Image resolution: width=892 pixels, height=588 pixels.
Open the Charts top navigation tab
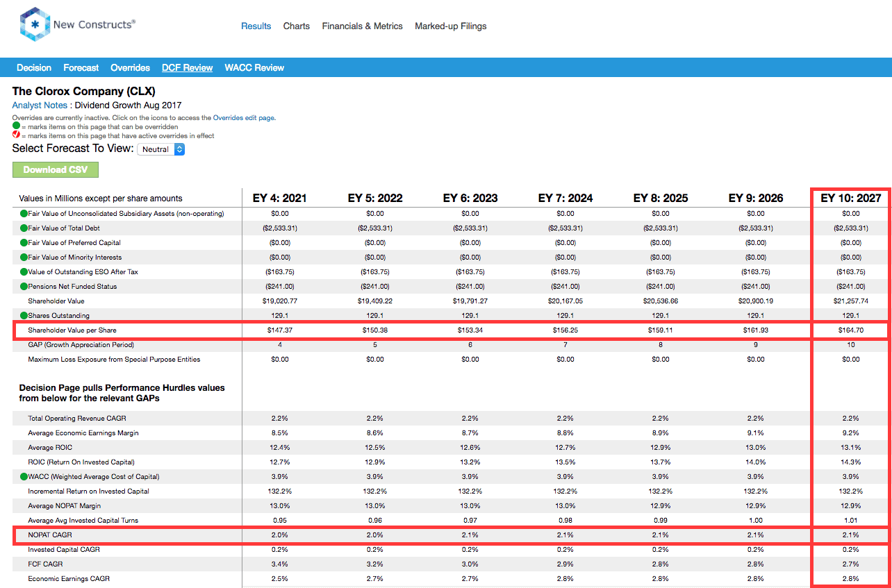297,26
